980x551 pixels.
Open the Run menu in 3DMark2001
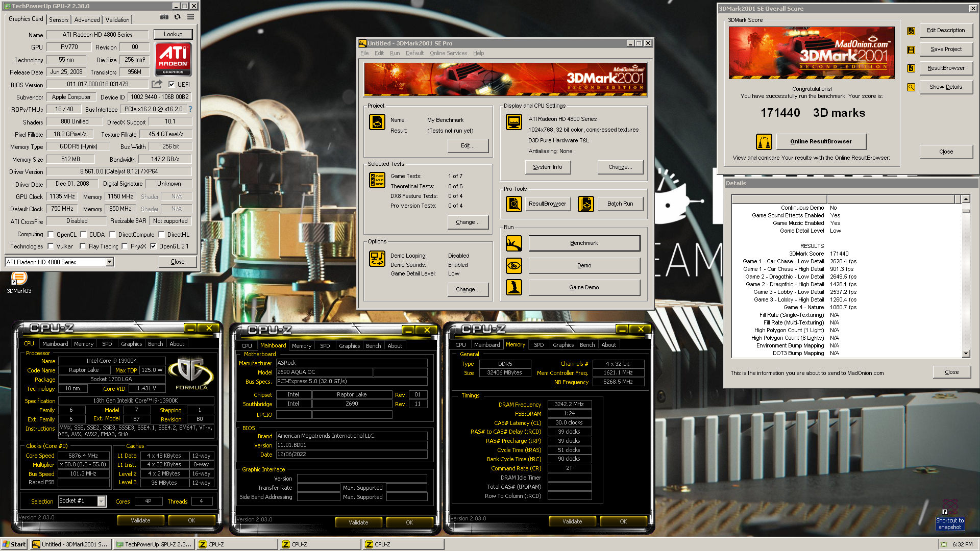(x=395, y=53)
